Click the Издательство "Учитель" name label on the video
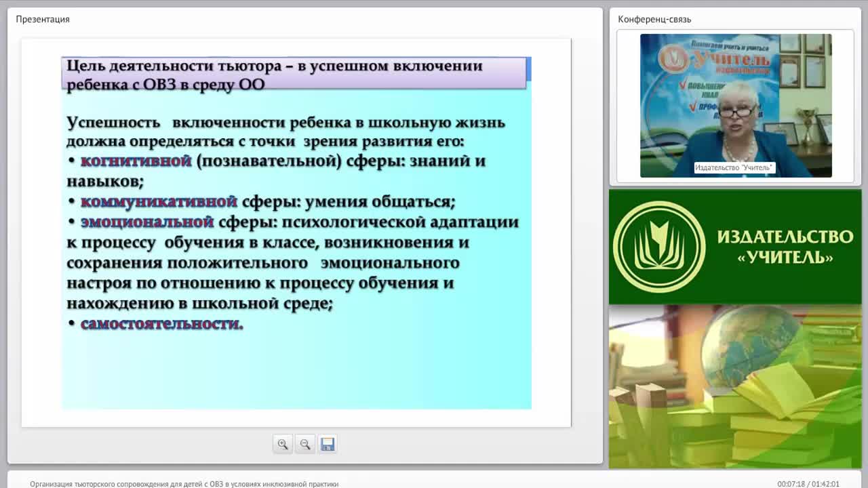The height and width of the screenshot is (488, 868). point(734,167)
